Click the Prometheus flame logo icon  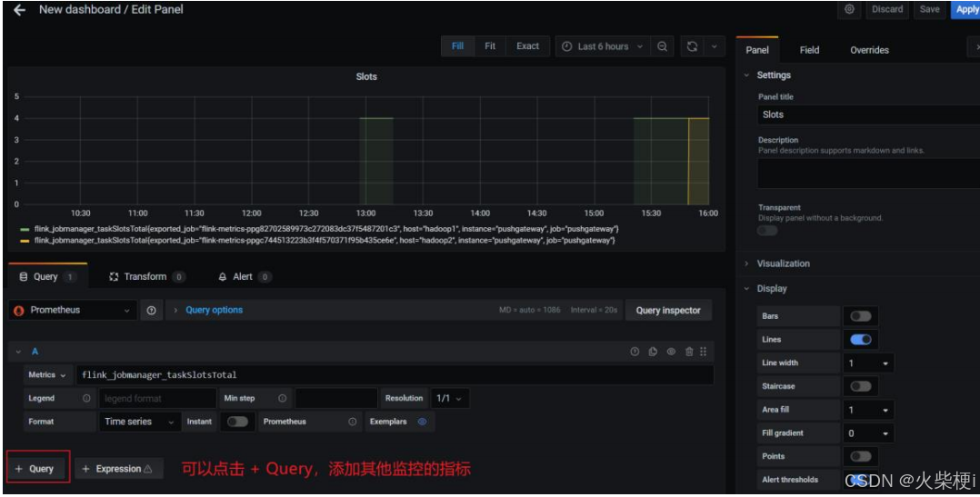(x=19, y=311)
